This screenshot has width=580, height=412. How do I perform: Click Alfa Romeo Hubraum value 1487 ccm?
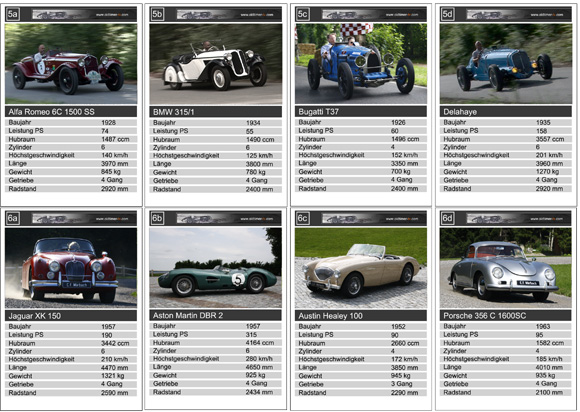[x=115, y=139]
